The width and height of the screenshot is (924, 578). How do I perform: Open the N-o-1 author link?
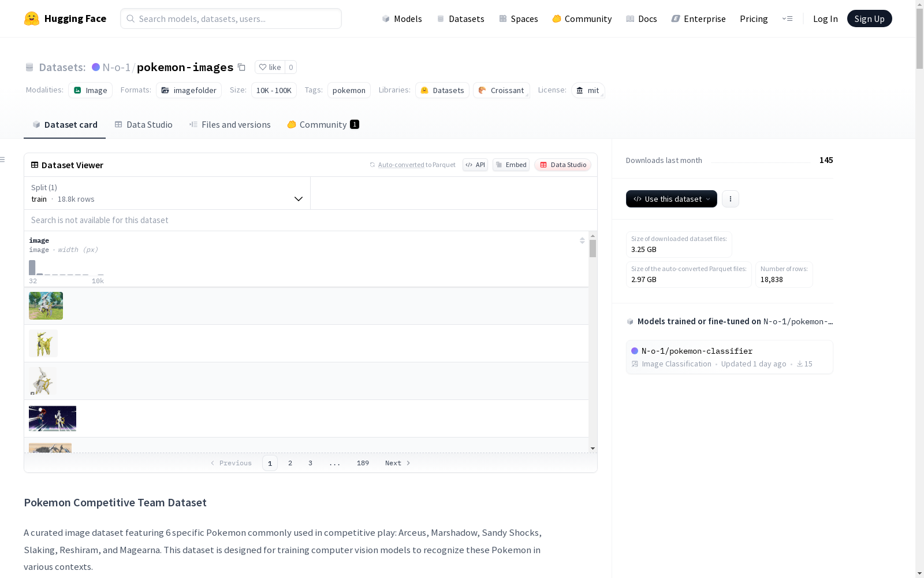coord(116,67)
